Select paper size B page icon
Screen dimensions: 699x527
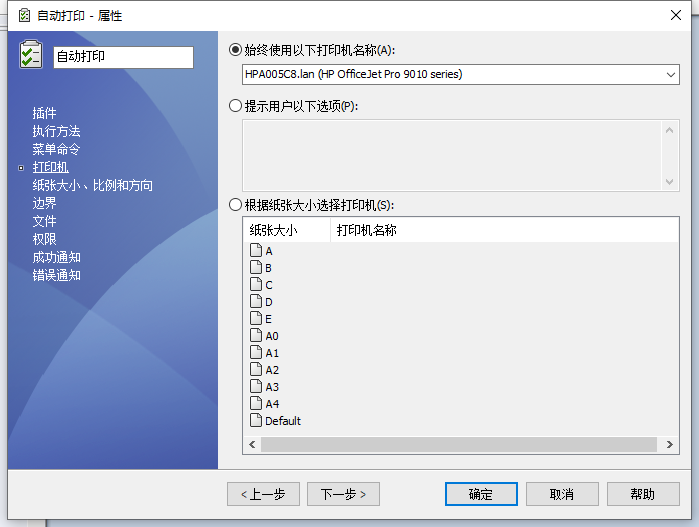tap(256, 267)
